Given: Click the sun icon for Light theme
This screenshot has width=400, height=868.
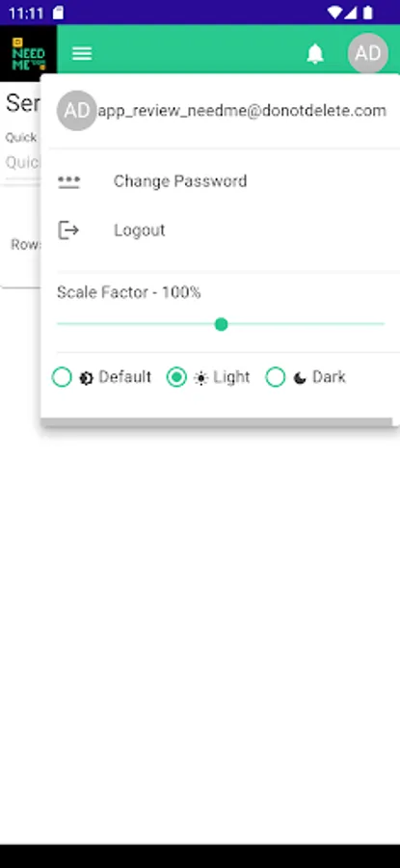Looking at the screenshot, I should 201,379.
